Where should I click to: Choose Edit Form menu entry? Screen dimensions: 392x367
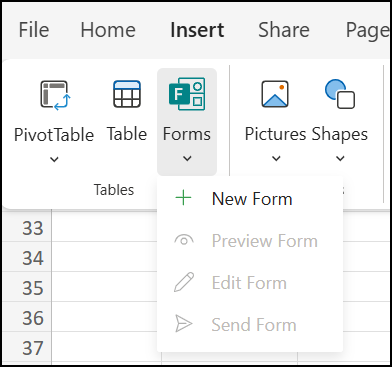[x=250, y=283]
